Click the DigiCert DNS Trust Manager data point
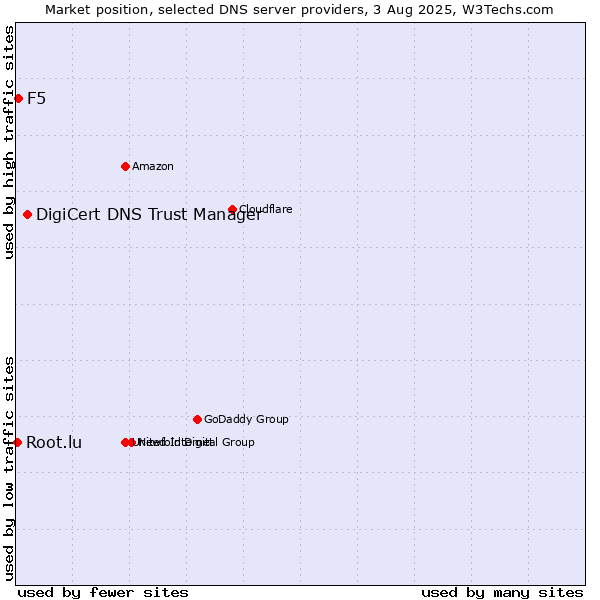This screenshot has width=600, height=600. pos(27,215)
